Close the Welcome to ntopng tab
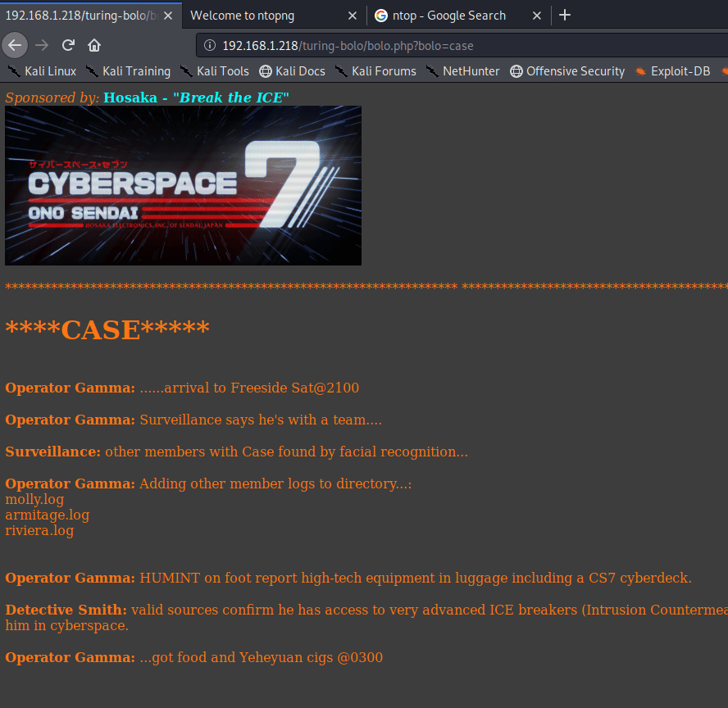The width and height of the screenshot is (728, 708). coord(353,16)
